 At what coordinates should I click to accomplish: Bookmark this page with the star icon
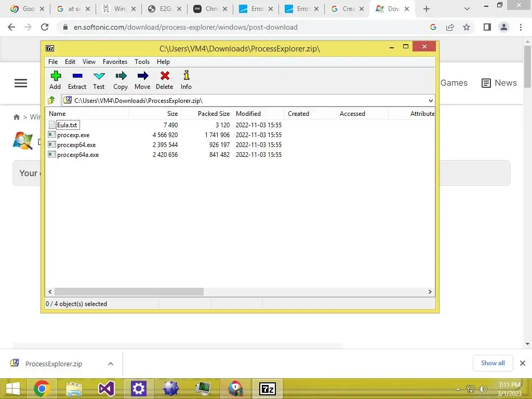(467, 27)
